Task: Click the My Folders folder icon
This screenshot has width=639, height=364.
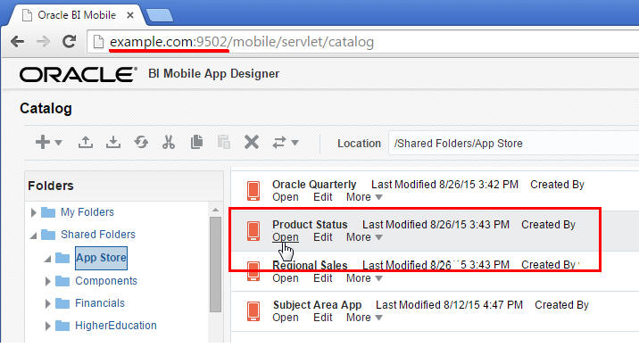Action: 48,212
